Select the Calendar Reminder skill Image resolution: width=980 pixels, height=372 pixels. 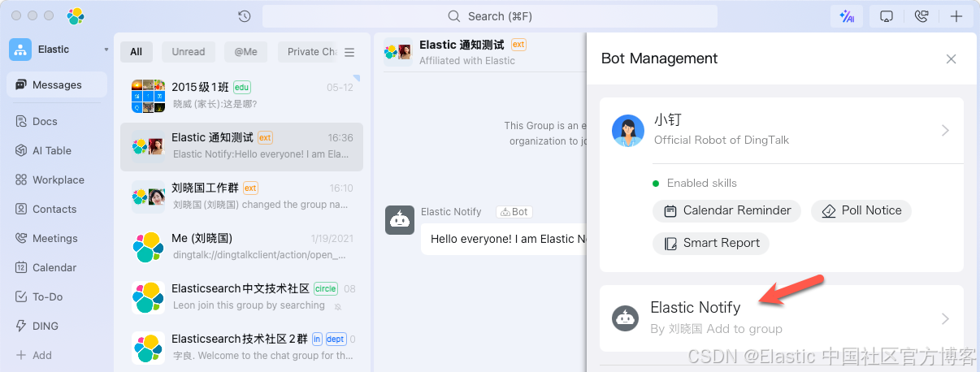726,210
